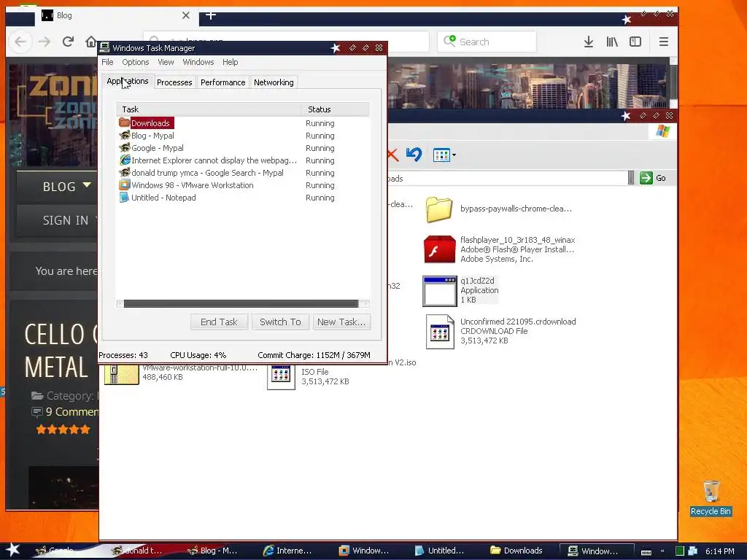Image resolution: width=747 pixels, height=560 pixels.
Task: Switch to Interne... taskbar button
Action: tap(287, 551)
